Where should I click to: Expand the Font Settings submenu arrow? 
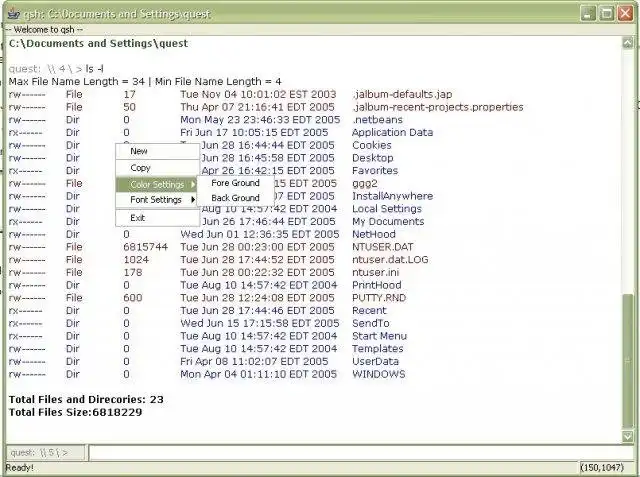(193, 200)
